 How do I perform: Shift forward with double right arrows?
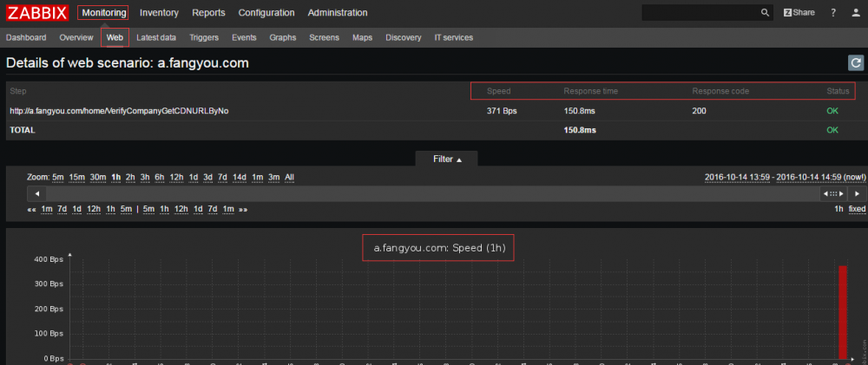(243, 209)
